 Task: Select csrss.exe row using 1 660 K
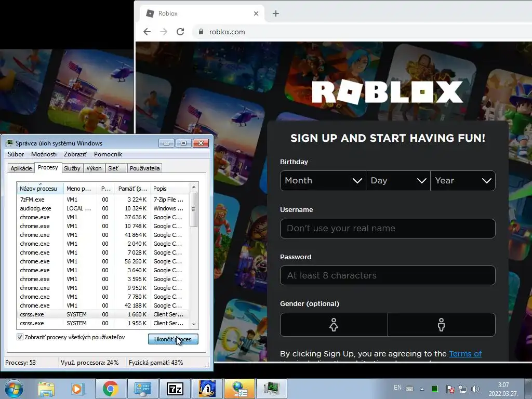103,314
